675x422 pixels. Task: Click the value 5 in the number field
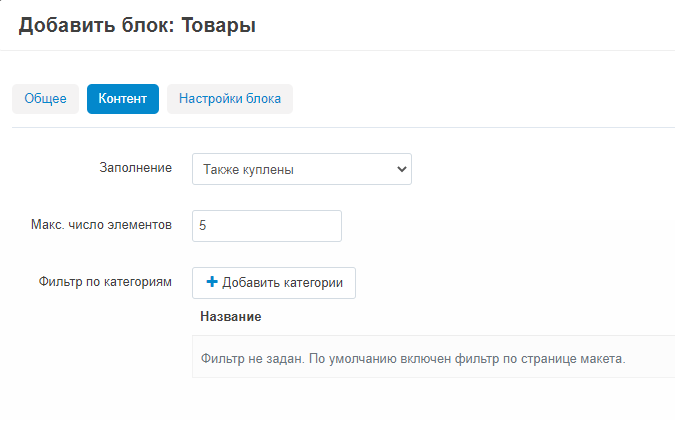pos(203,226)
